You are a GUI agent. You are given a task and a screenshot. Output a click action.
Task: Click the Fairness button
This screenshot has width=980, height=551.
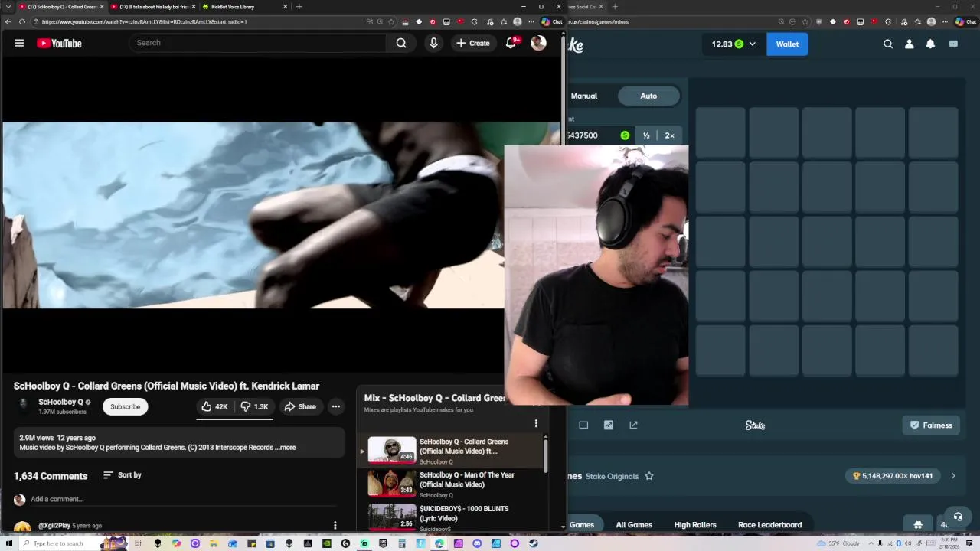click(x=931, y=425)
